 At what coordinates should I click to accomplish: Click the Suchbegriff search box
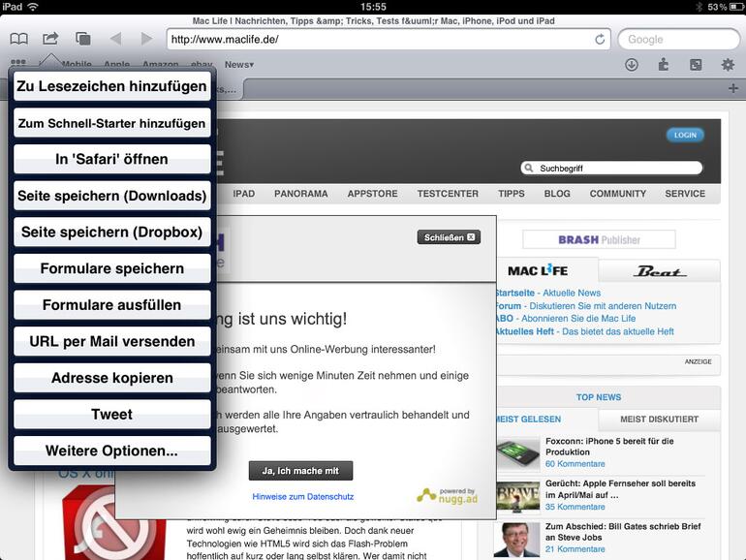[x=612, y=168]
